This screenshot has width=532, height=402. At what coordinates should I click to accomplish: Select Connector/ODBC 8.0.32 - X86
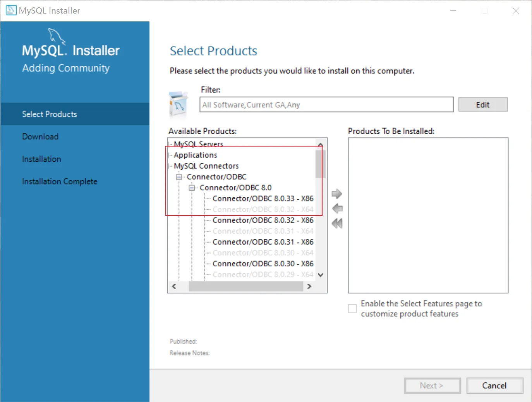click(x=263, y=220)
